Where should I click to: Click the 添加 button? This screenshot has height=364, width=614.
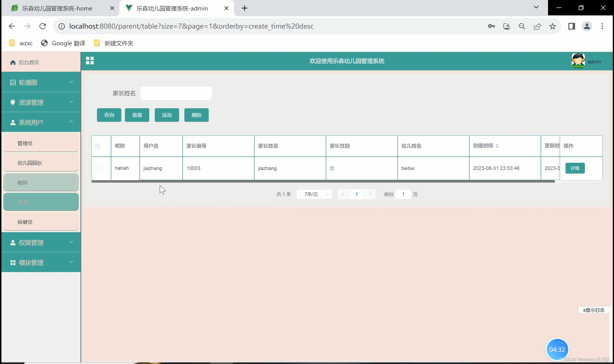167,115
